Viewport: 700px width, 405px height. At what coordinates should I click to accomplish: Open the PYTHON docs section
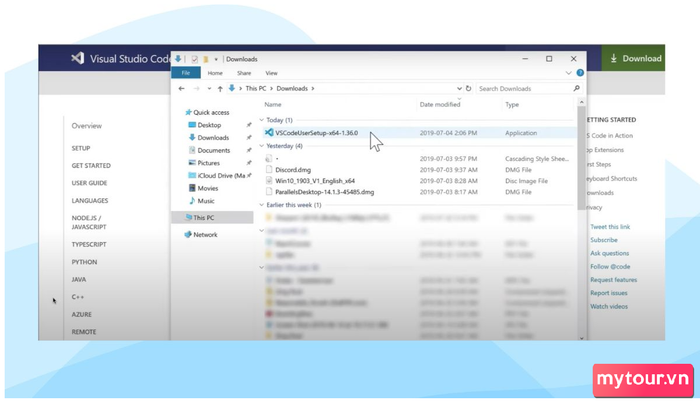click(x=84, y=262)
